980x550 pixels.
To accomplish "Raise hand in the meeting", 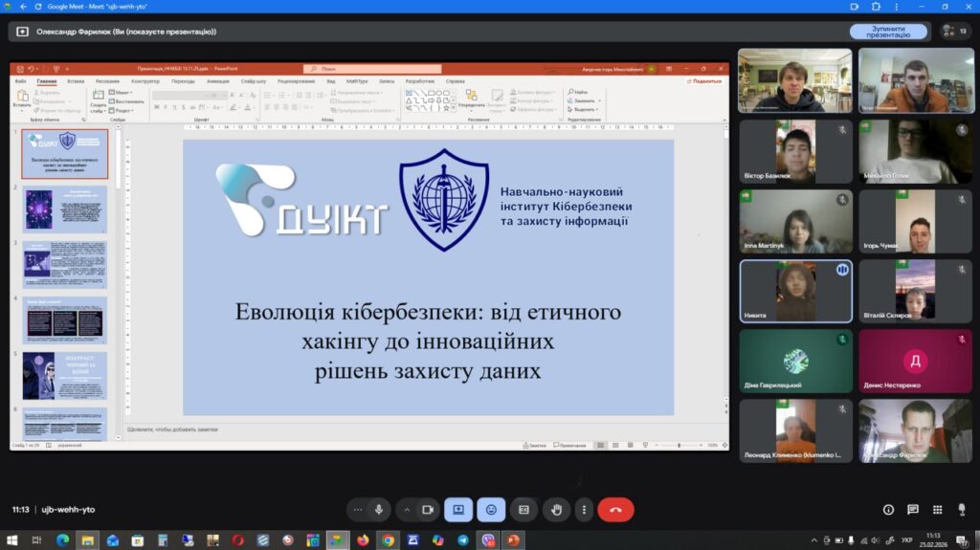I will (x=556, y=510).
